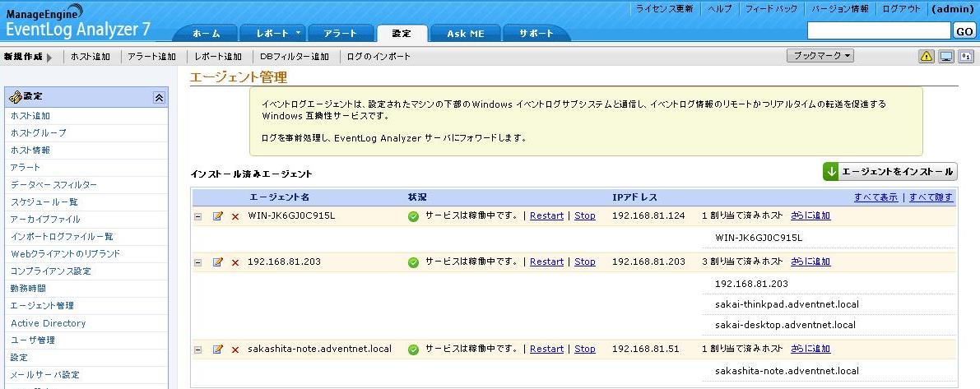The image size is (980, 389).
Task: Open フィードバック link
Action: click(771, 9)
